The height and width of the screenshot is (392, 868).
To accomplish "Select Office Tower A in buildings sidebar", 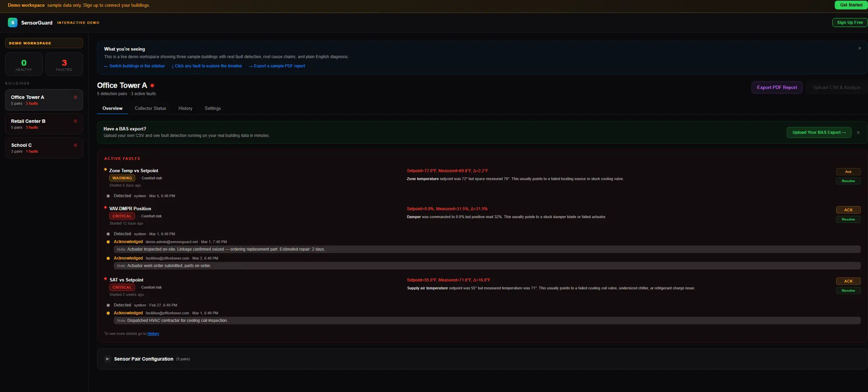I will [44, 100].
